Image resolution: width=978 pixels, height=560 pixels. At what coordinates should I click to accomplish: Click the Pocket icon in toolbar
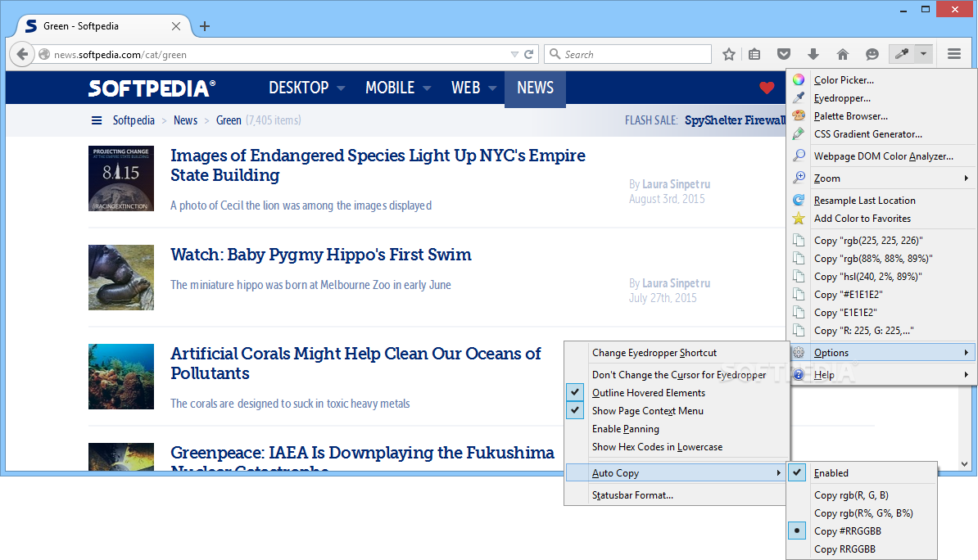coord(784,54)
